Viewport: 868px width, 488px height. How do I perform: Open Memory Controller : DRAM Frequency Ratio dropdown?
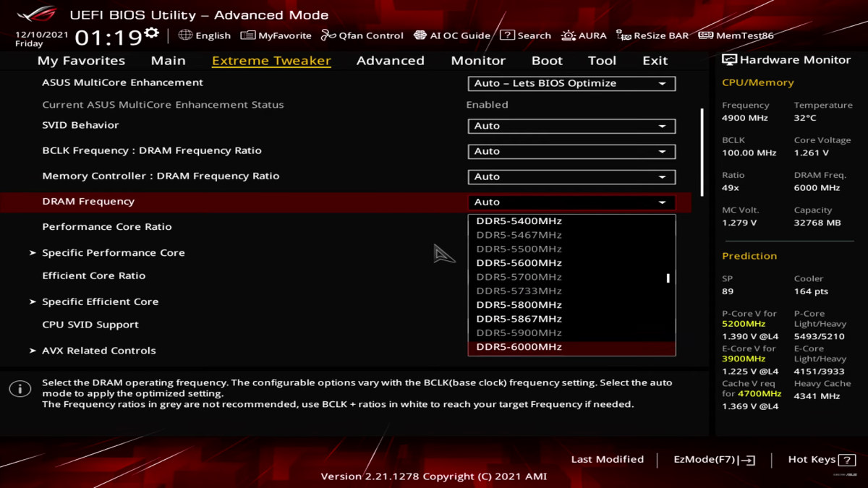(571, 176)
